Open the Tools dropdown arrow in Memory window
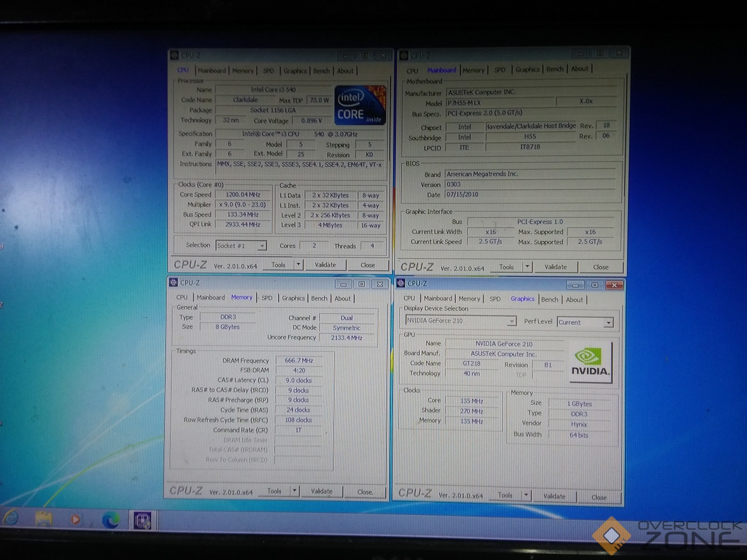Image resolution: width=747 pixels, height=560 pixels. click(x=294, y=491)
